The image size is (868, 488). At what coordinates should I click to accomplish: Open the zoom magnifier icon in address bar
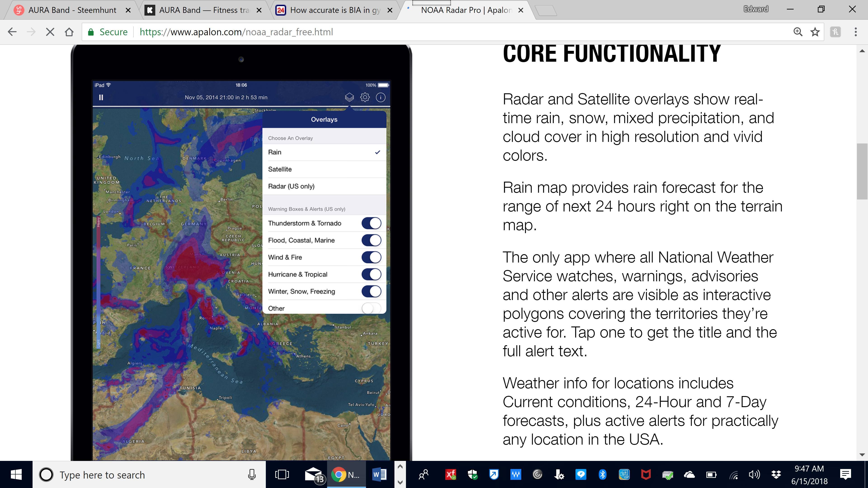tap(797, 32)
